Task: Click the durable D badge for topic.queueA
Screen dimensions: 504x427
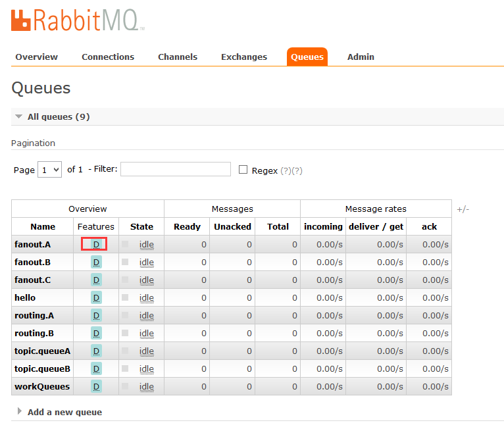Action: (x=96, y=351)
